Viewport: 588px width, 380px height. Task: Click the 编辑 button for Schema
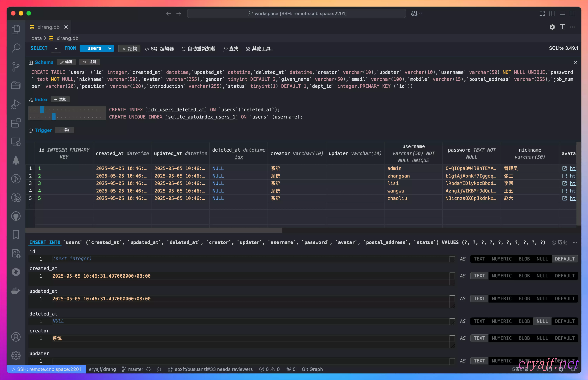[x=66, y=62]
